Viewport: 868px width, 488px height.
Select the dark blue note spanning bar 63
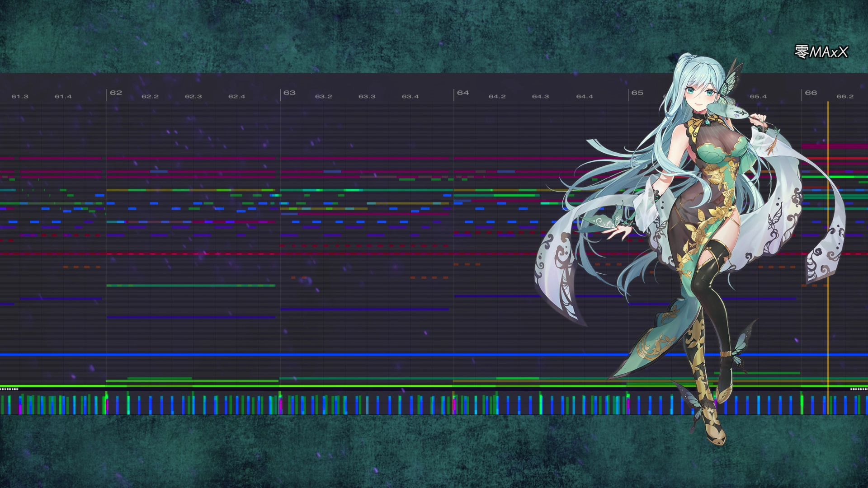coord(364,310)
